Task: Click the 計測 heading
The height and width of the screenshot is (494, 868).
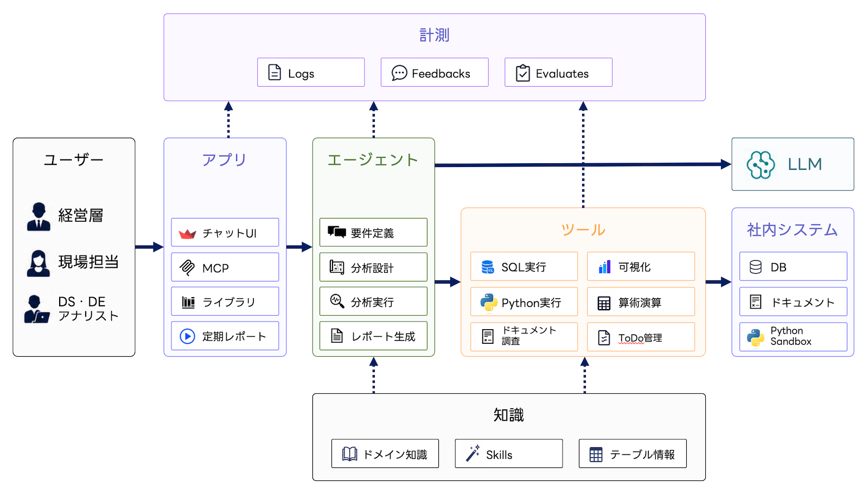Action: coord(435,35)
